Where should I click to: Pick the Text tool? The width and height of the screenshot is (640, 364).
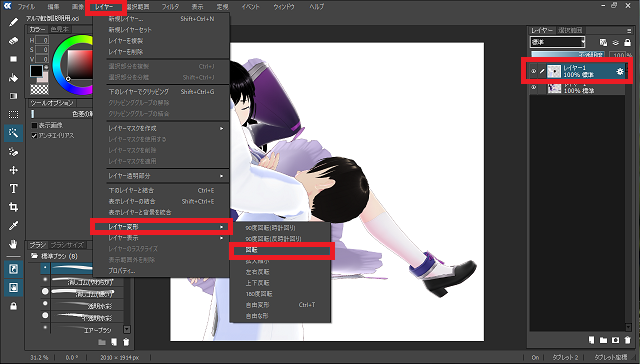(x=13, y=189)
